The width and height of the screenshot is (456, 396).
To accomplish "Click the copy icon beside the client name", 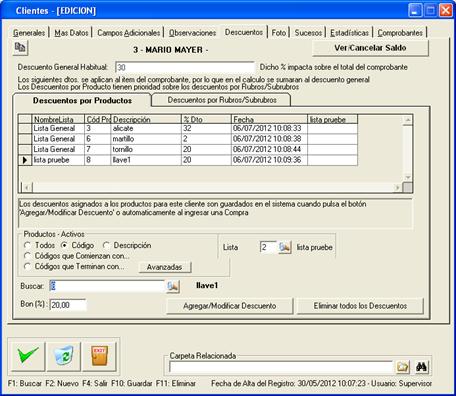I will click(x=20, y=48).
